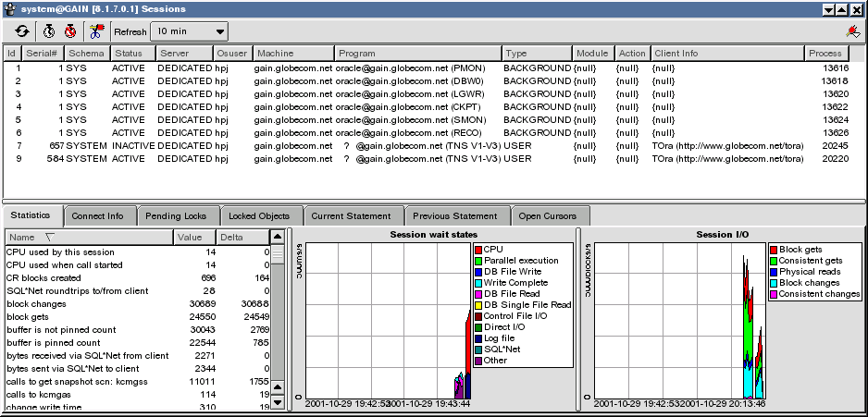Click the refresh sessions icon

(22, 31)
